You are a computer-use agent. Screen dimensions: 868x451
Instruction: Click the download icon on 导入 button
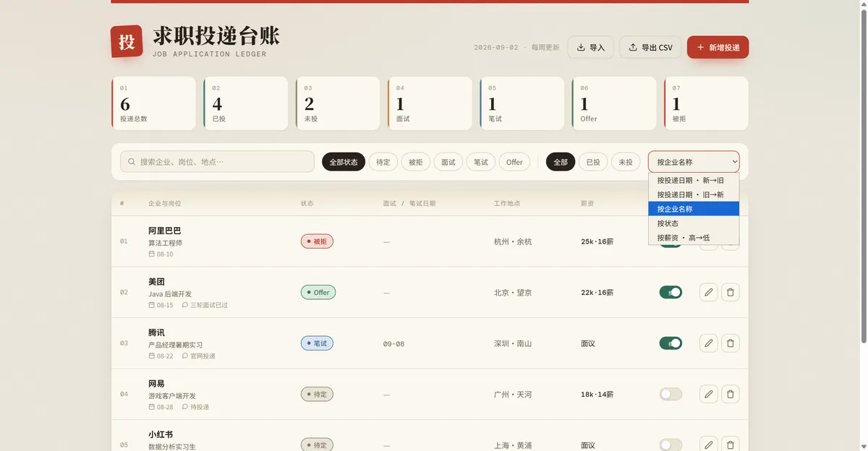(x=581, y=48)
